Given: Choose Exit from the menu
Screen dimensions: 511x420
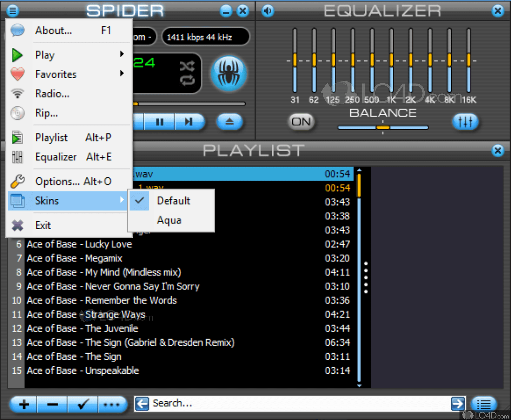Looking at the screenshot, I should click(x=69, y=225).
